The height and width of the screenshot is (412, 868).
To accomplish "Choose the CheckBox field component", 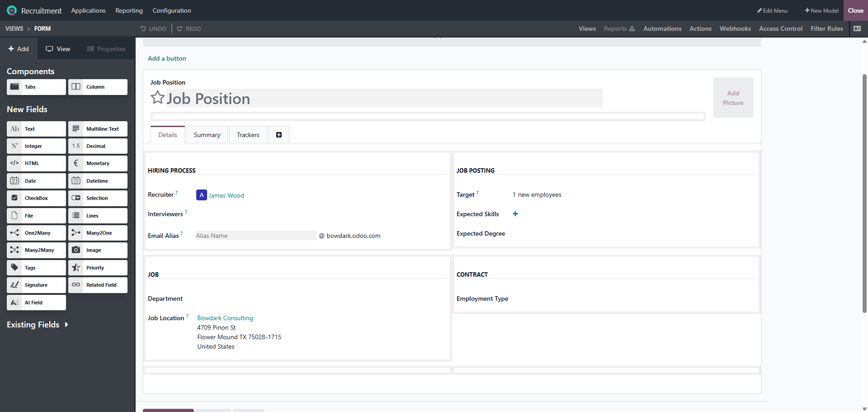I will click(36, 198).
